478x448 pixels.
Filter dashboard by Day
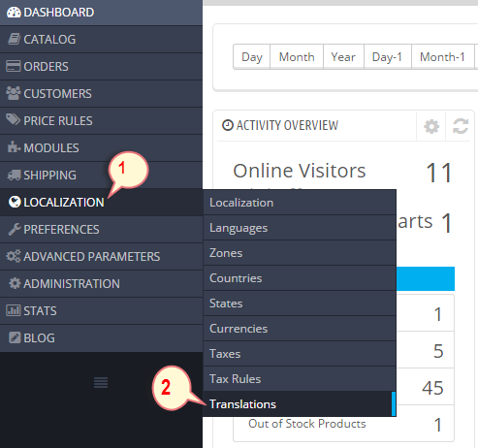tap(252, 57)
